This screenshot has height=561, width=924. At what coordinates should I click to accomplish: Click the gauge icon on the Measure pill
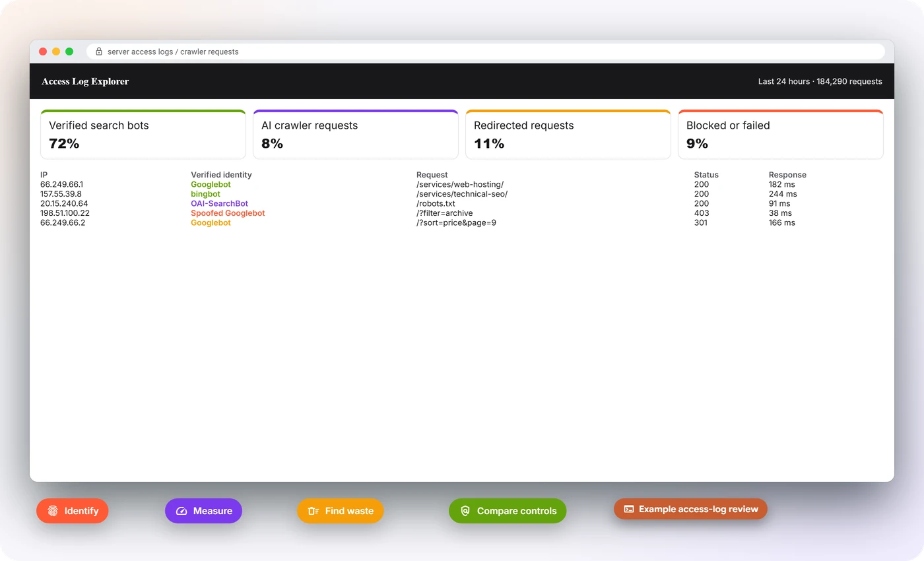point(181,511)
